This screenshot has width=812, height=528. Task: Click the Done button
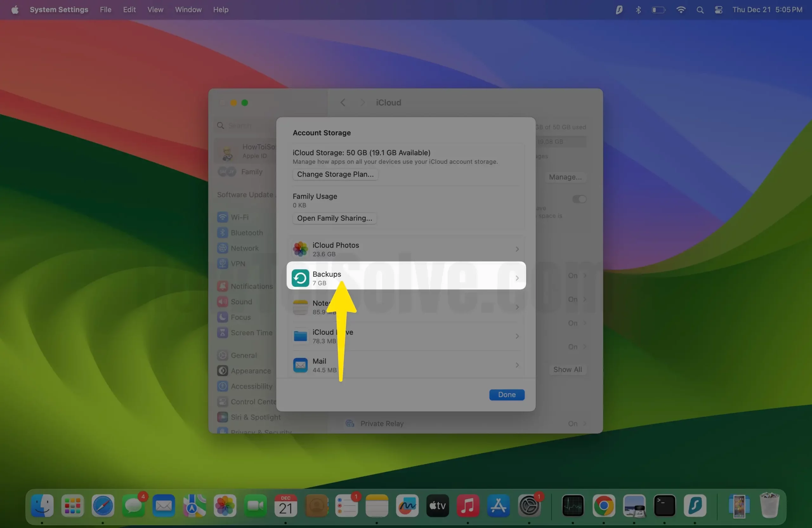[507, 394]
